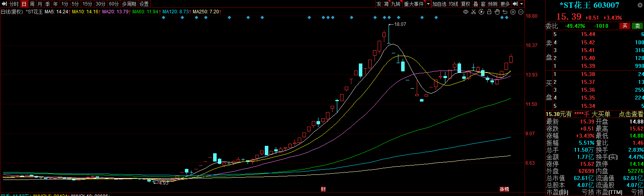Click the red 买 buy button
The height and width of the screenshot is (196, 644).
pos(625,26)
